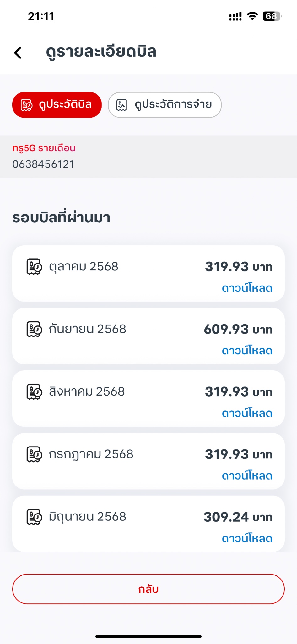Viewport: 297px width, 644px height.
Task: Tap the back arrow icon
Action: coord(18,53)
